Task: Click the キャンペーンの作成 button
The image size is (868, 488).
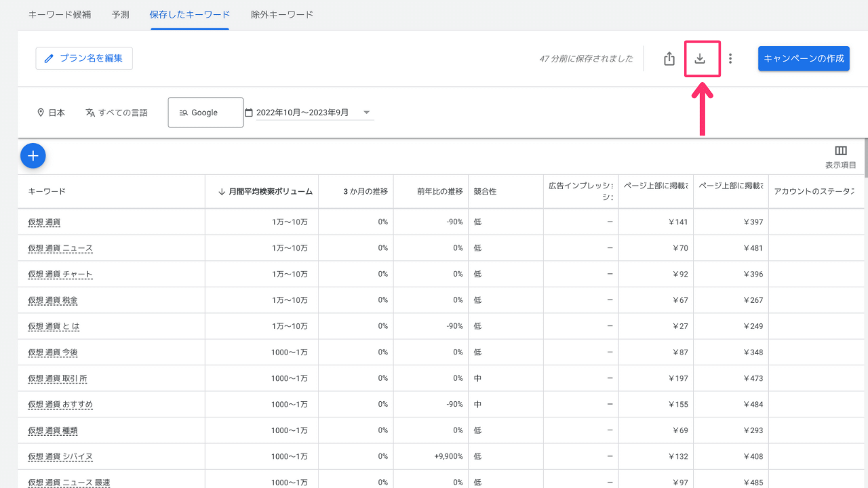Action: click(x=804, y=58)
